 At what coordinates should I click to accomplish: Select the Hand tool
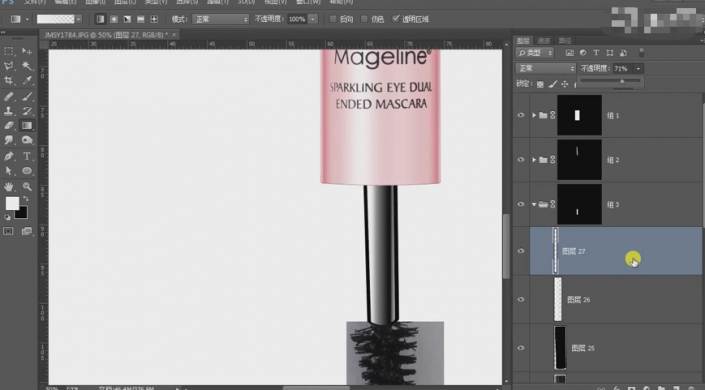(x=9, y=186)
